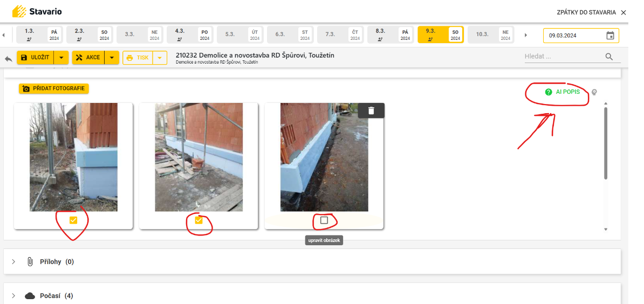The height and width of the screenshot is (304, 644).
Task: Uncheck the second photo's checkbox
Action: coord(198,220)
